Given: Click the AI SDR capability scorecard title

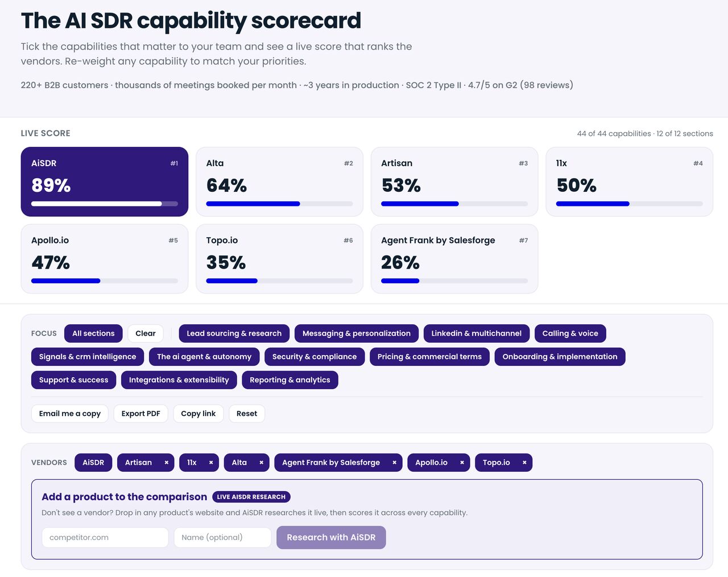Looking at the screenshot, I should pos(191,20).
